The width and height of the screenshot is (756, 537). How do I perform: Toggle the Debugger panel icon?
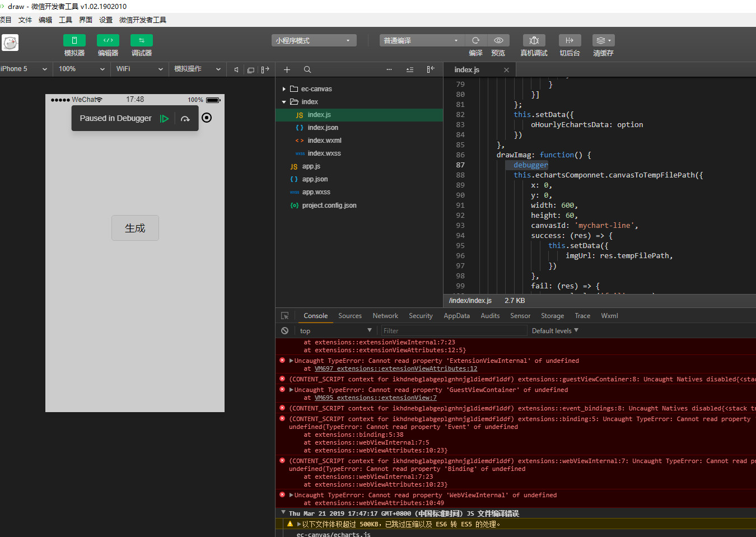coord(141,40)
